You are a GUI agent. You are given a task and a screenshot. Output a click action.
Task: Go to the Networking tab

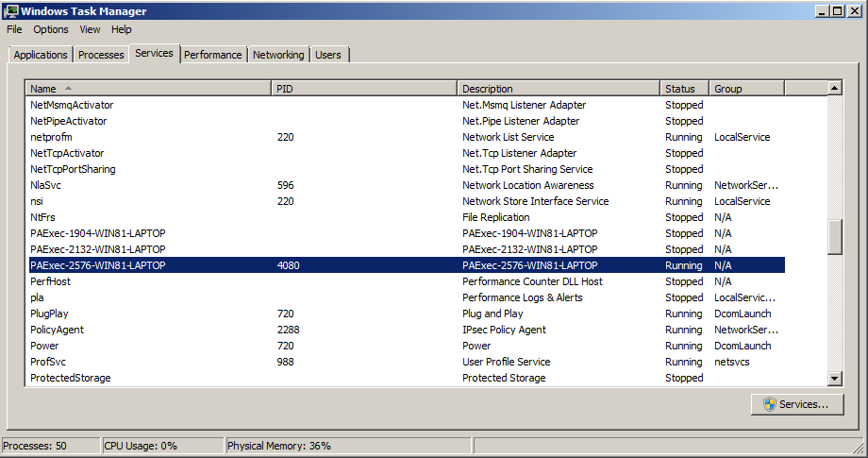(x=278, y=55)
